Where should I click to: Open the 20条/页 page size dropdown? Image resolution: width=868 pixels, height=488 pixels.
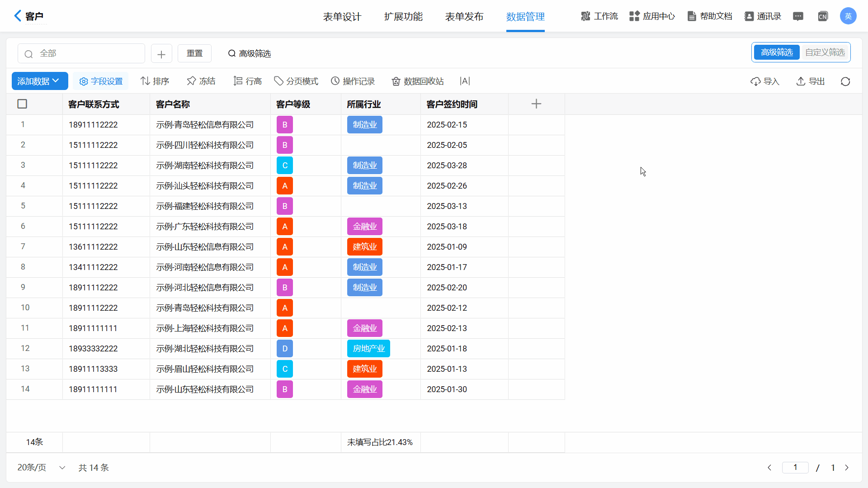click(x=41, y=468)
